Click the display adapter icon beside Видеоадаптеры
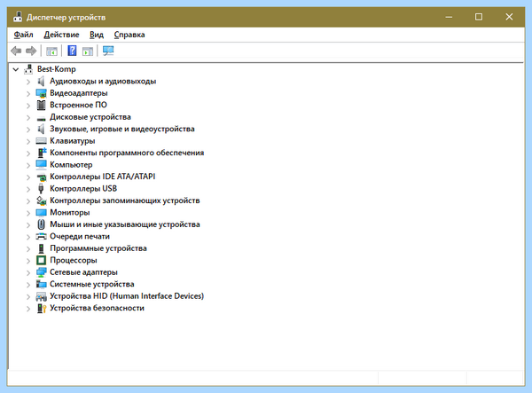 [41, 93]
